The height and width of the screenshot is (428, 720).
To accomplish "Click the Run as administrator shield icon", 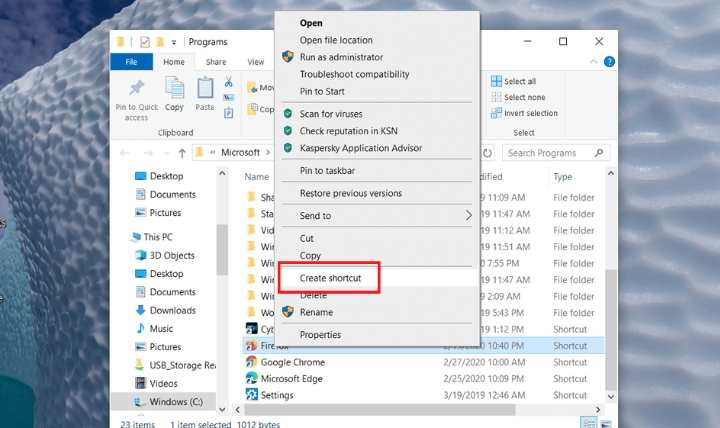I will [288, 57].
